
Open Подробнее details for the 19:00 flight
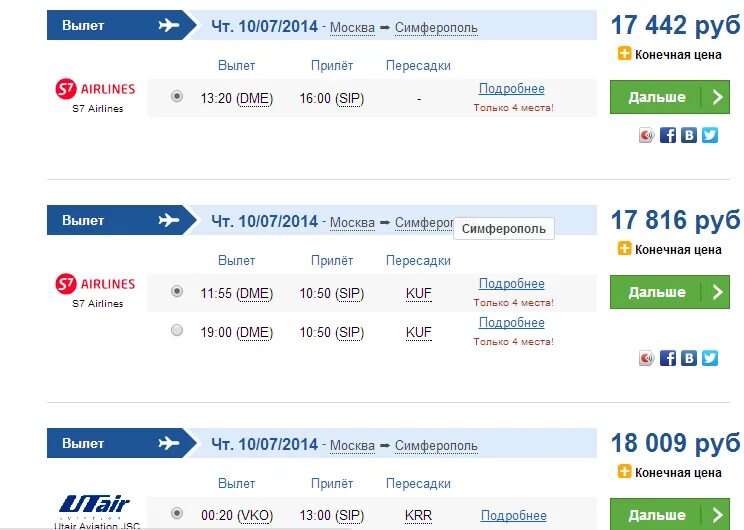[x=511, y=323]
